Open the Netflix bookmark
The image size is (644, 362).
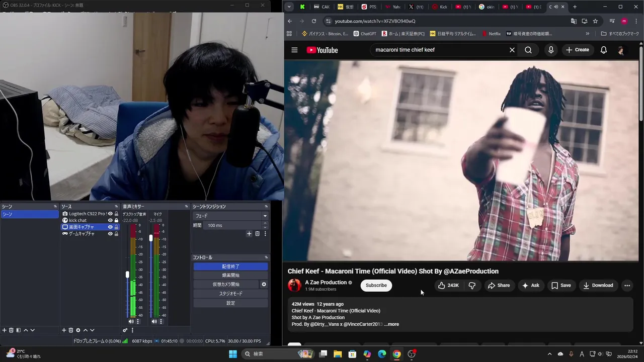click(491, 34)
